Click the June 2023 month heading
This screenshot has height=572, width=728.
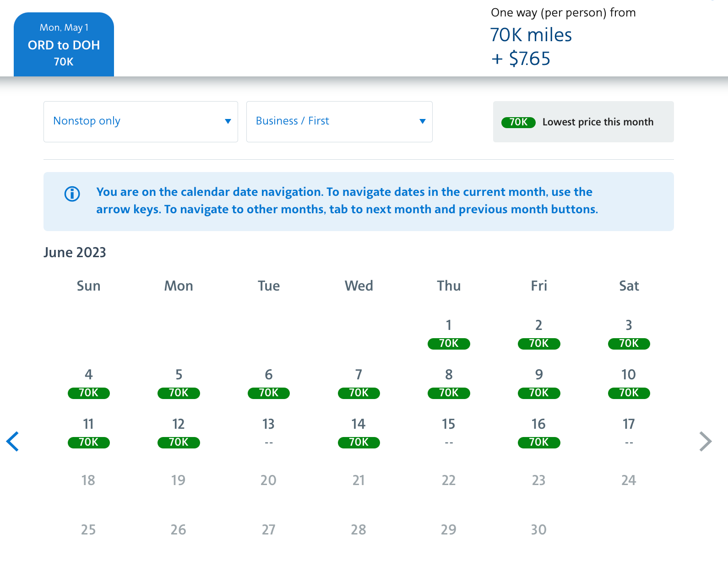(x=75, y=253)
